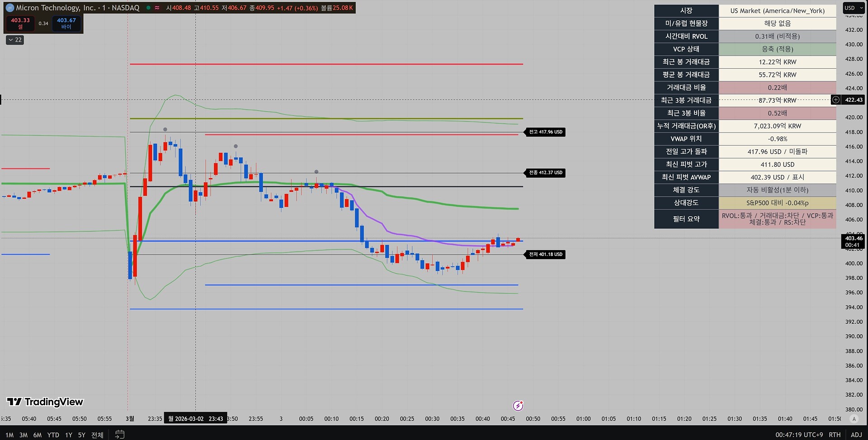868x440 pixels.
Task: Click the -0.98% VWAP position cell
Action: pos(778,139)
